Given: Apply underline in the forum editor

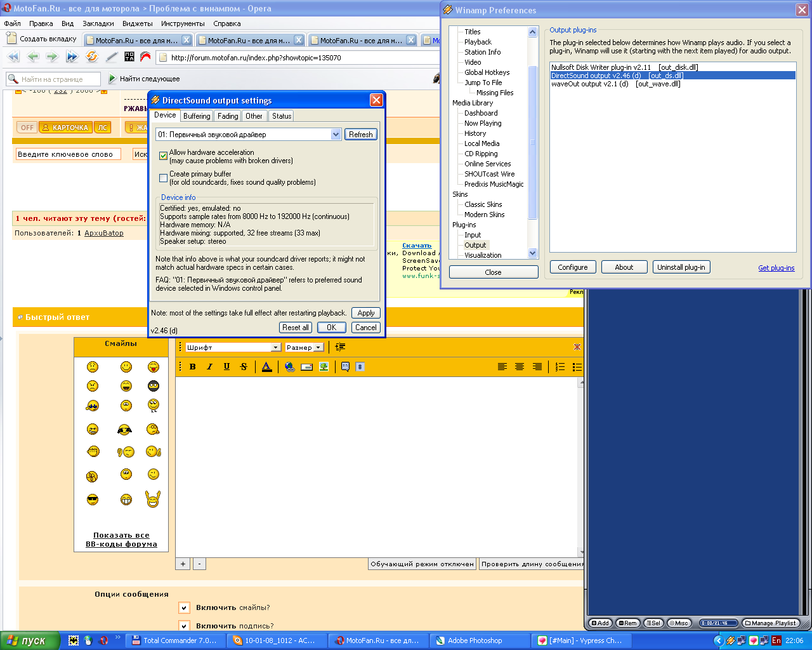Looking at the screenshot, I should (x=226, y=366).
